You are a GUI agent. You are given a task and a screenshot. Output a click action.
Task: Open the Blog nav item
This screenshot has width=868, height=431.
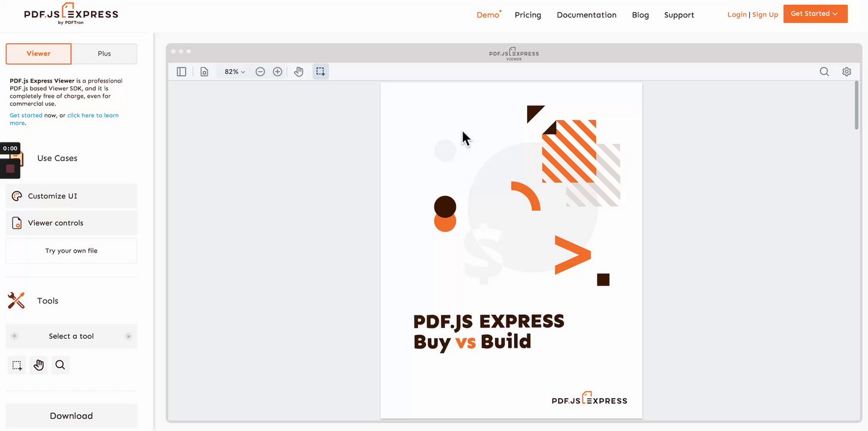[x=640, y=15]
